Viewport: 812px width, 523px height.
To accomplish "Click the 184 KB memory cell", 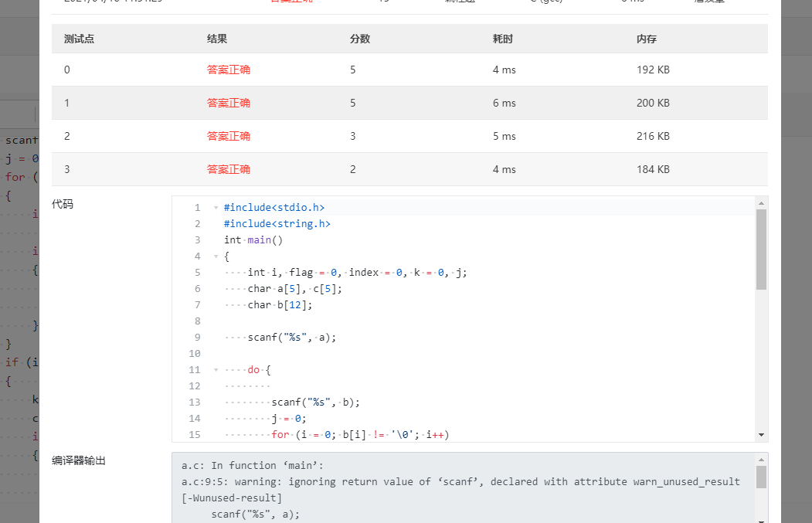I will tap(653, 169).
